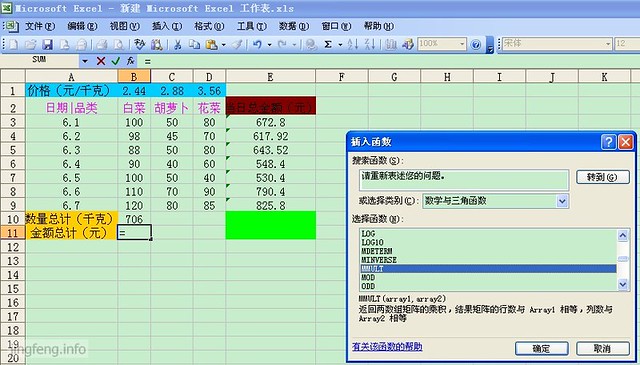Open the 编辑 (Edit) menu
The image size is (640, 365).
tap(82, 26)
